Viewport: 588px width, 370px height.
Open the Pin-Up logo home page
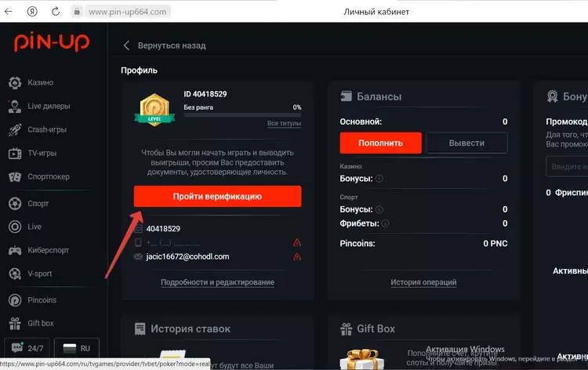tap(52, 42)
